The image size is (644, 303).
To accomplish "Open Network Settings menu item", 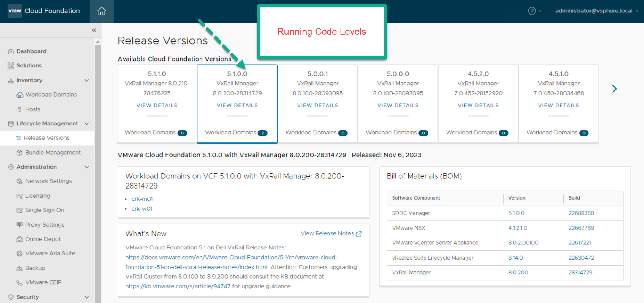I will point(48,181).
